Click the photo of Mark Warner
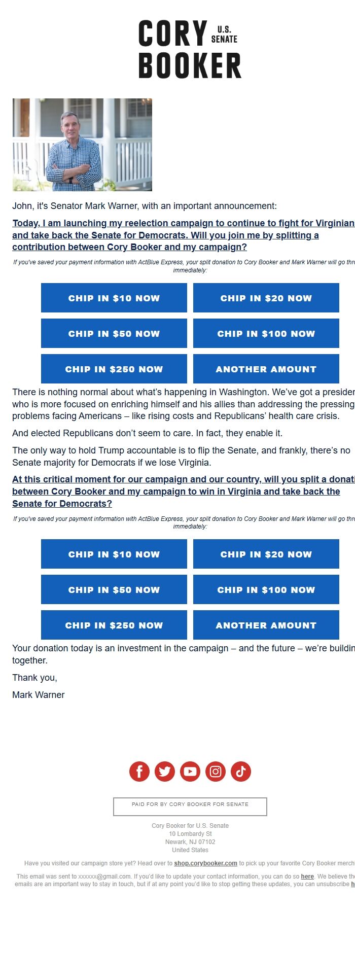Screen dimensions: 355x980 (82, 145)
